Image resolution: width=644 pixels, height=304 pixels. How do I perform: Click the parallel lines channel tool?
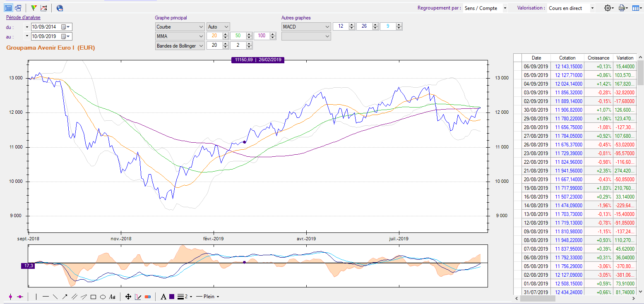[x=74, y=297]
